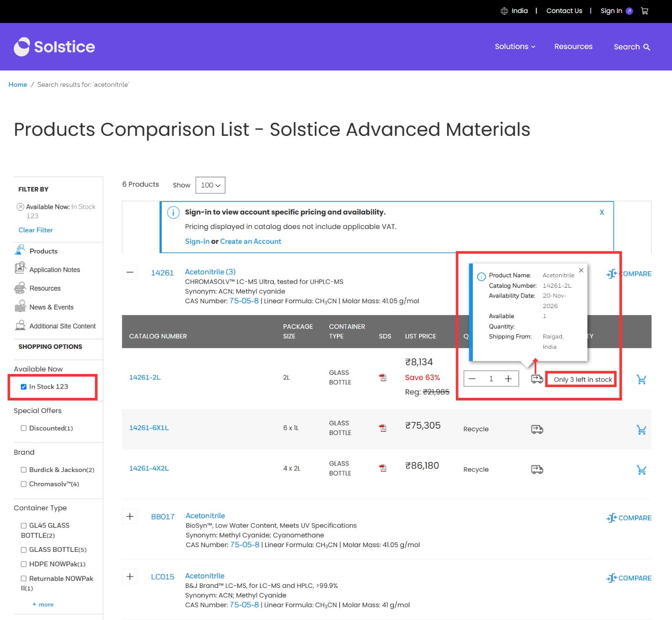Check the Chromasolv brand filter

[23, 484]
